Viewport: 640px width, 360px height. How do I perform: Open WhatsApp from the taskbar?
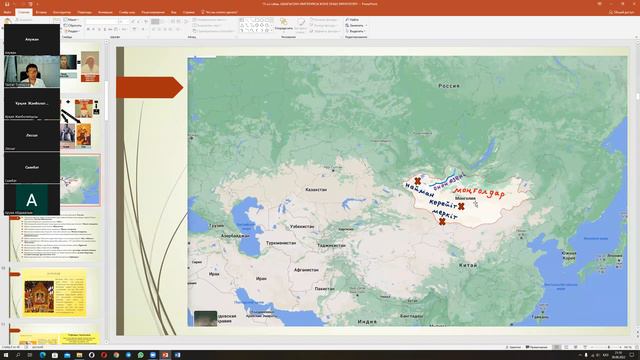click(140, 355)
